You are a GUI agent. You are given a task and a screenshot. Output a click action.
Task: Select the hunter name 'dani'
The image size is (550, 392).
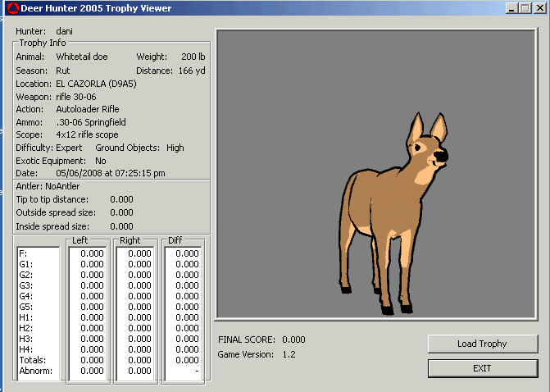pyautogui.click(x=64, y=31)
